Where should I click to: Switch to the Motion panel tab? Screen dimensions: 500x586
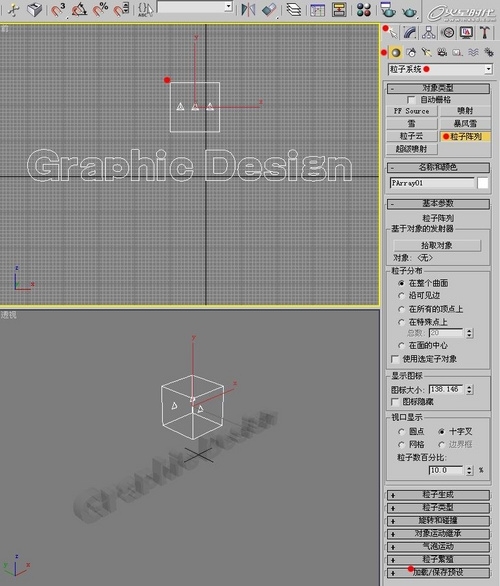[447, 33]
